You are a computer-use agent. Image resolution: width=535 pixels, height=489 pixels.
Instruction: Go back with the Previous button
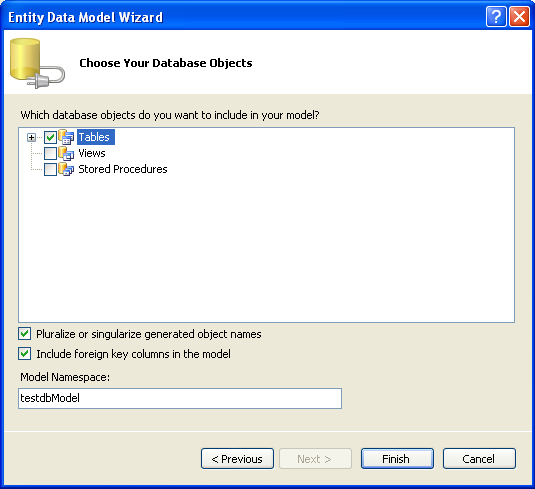[237, 459]
